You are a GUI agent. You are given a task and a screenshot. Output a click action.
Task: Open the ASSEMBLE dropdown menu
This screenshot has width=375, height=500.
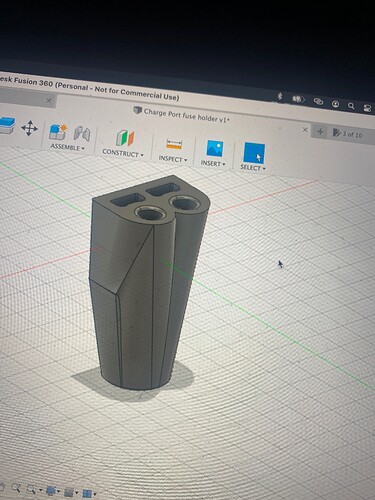67,147
